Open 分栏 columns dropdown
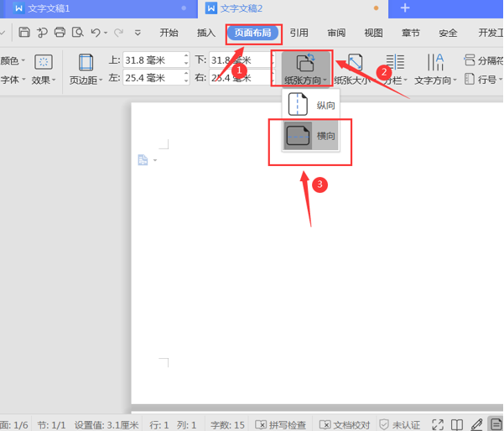The width and height of the screenshot is (504, 431). (395, 69)
